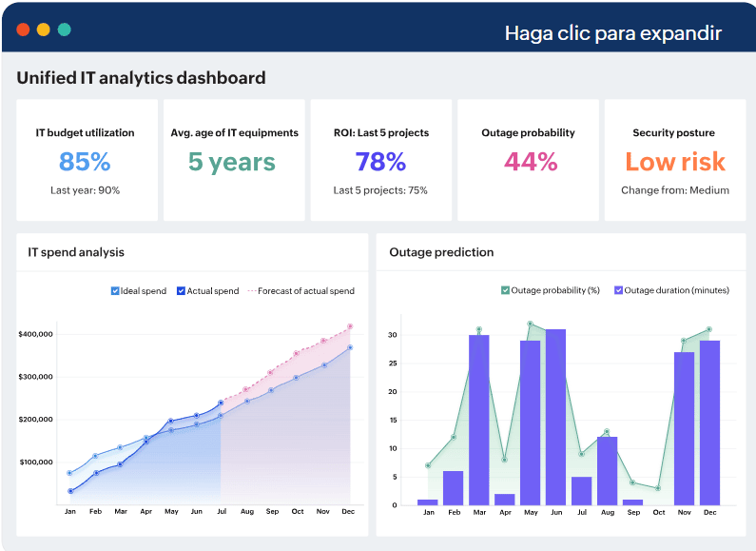Image resolution: width=756 pixels, height=551 pixels.
Task: Open the IT budget utilization 85% card
Action: point(87,160)
